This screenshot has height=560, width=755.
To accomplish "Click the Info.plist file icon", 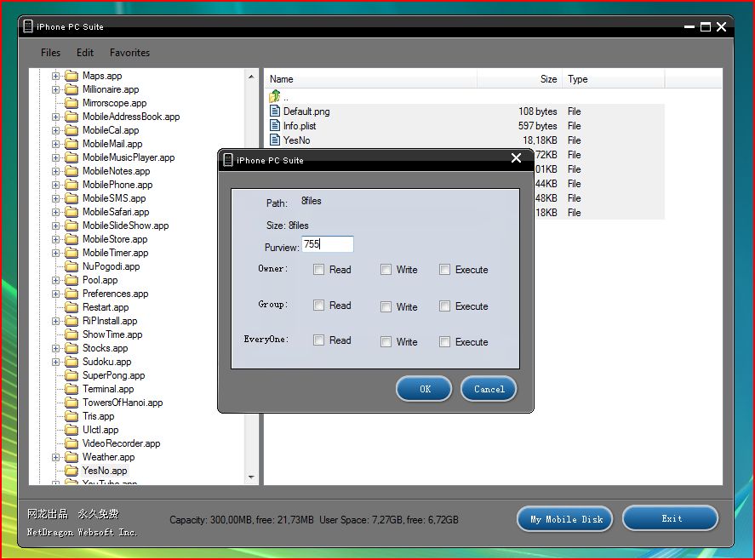I will click(275, 126).
